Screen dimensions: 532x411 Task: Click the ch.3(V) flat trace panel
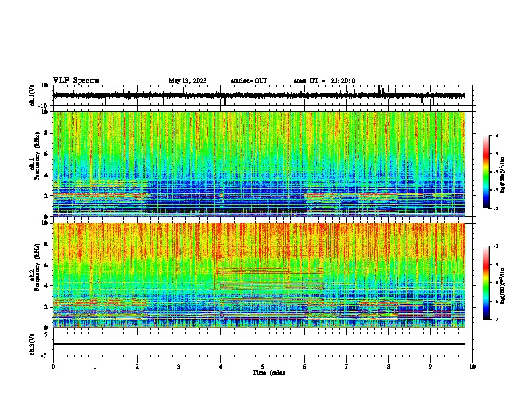(x=263, y=345)
